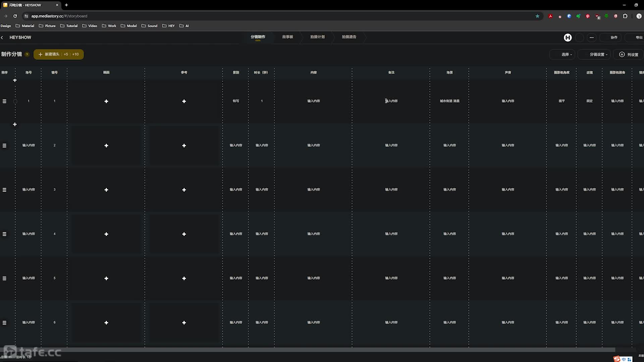Add a reference to shot 6 参考 cell

pos(184,322)
